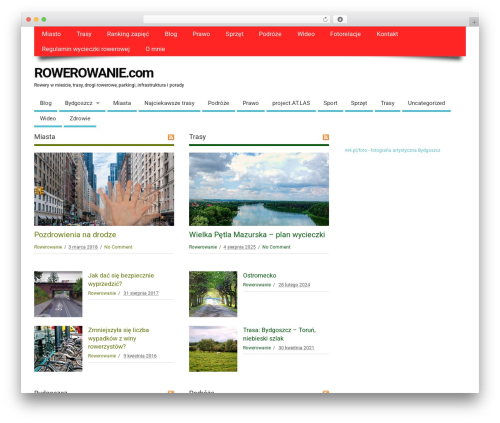Open article Wielka Pętla Mazurska plan wycieczki
Viewport: 500px width, 423px height.
(257, 235)
